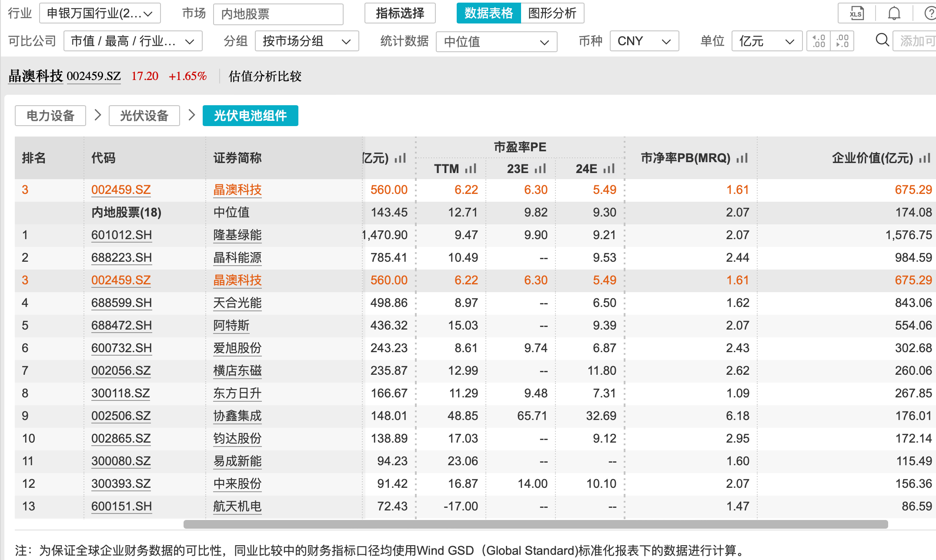This screenshot has height=560, width=936.
Task: Open the 晶科能源 company link
Action: pos(237,258)
